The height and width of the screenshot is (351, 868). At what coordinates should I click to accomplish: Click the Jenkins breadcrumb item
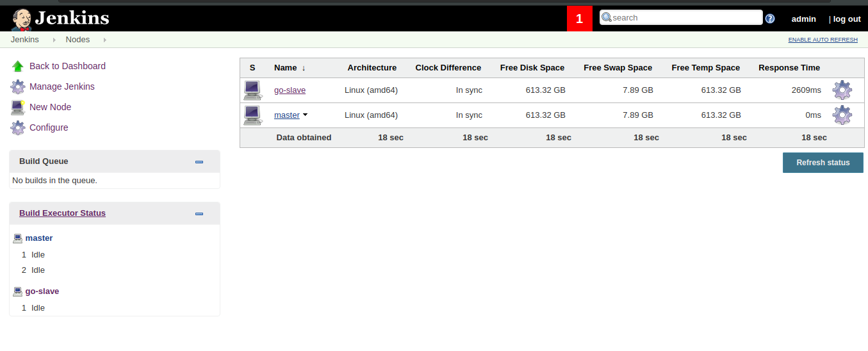25,40
